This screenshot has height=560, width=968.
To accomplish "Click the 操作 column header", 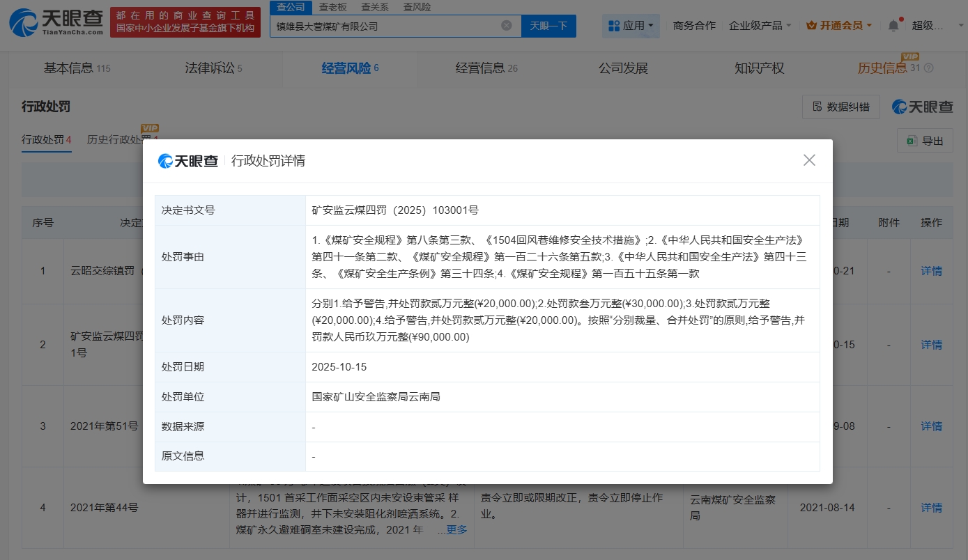I will [x=932, y=223].
